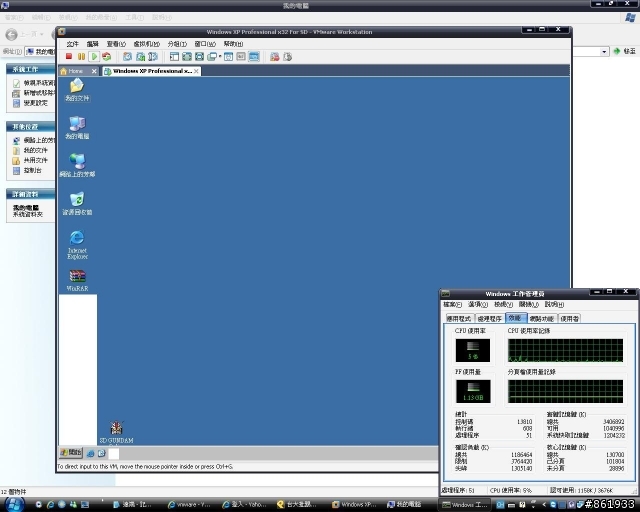Open the address bar dropdown in My Computer window
Image resolution: width=640 pixels, height=512 pixels.
click(604, 51)
